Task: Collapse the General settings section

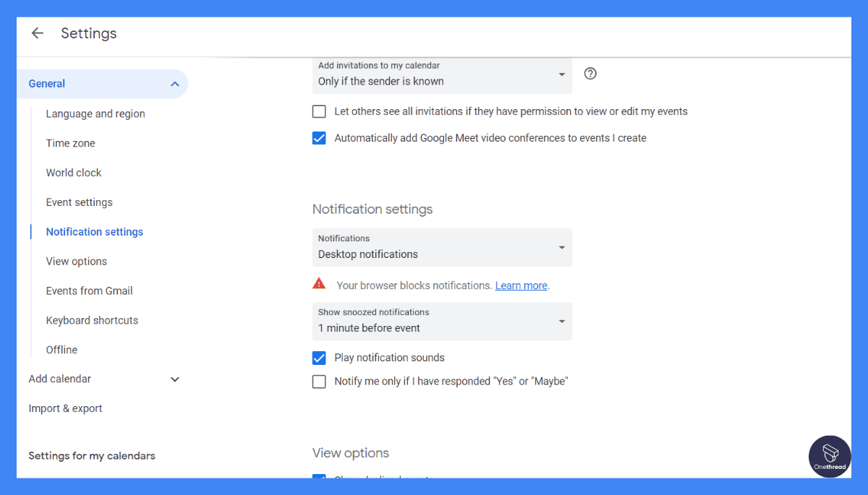Action: tap(174, 84)
